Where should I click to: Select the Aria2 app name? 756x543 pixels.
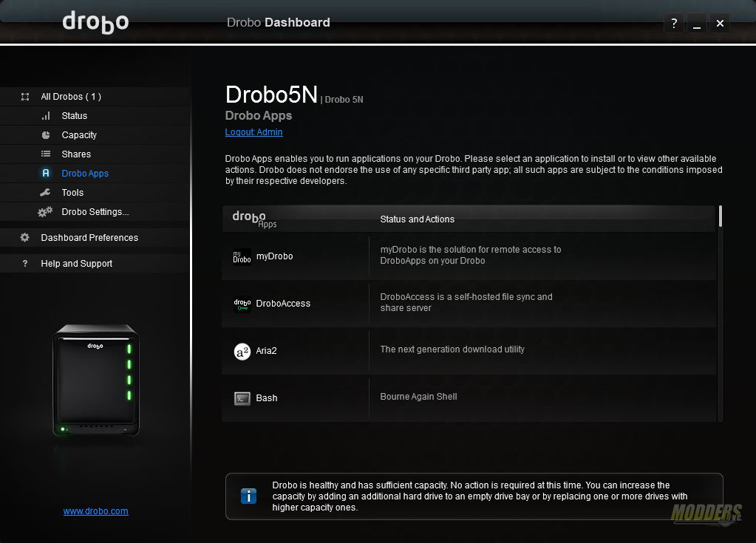click(266, 351)
